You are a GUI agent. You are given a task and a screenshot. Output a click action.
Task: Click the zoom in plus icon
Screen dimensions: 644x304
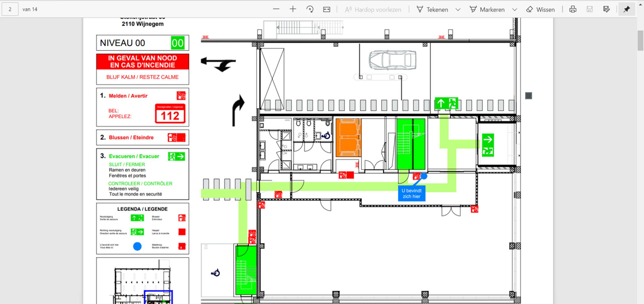(x=293, y=9)
